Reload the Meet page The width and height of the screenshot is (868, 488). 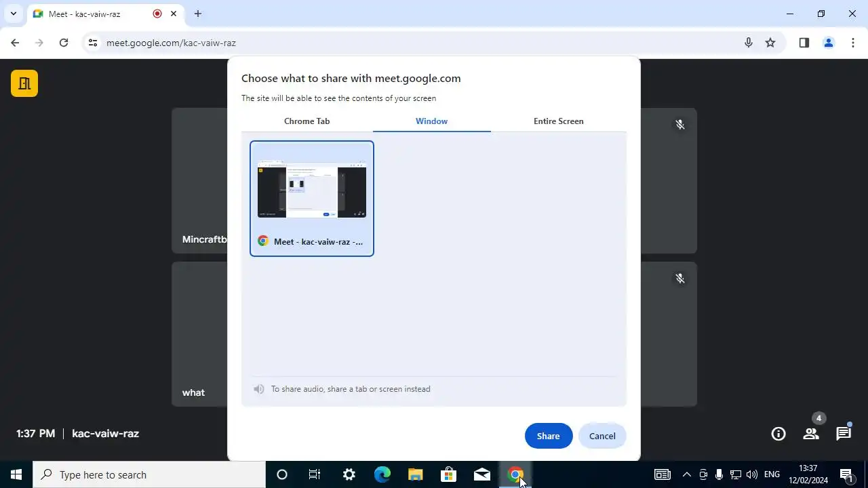click(x=64, y=43)
